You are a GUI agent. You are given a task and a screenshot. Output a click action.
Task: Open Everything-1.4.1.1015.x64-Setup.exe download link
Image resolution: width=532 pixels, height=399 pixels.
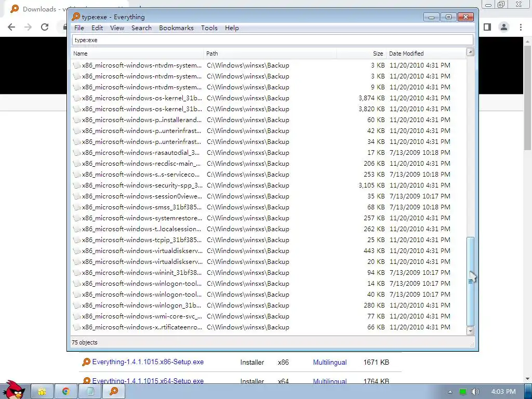coord(148,381)
